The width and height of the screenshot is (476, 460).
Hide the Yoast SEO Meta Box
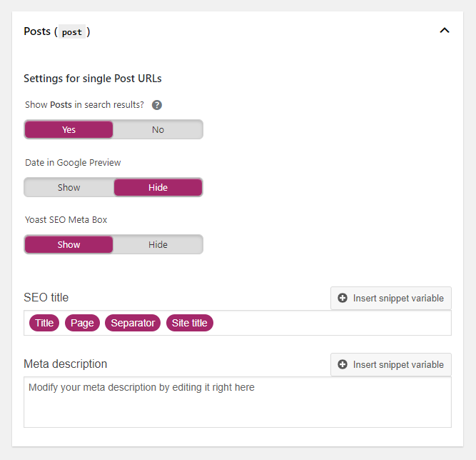[x=158, y=244]
